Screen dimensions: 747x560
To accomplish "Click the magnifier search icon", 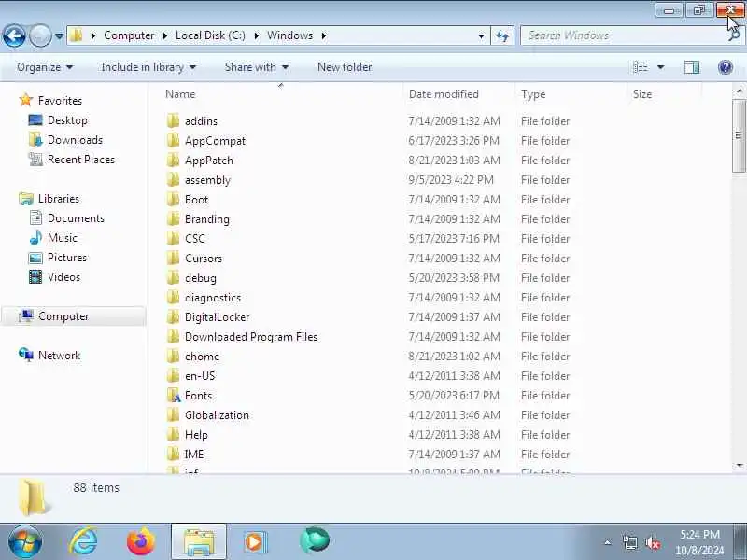I will pyautogui.click(x=735, y=35).
